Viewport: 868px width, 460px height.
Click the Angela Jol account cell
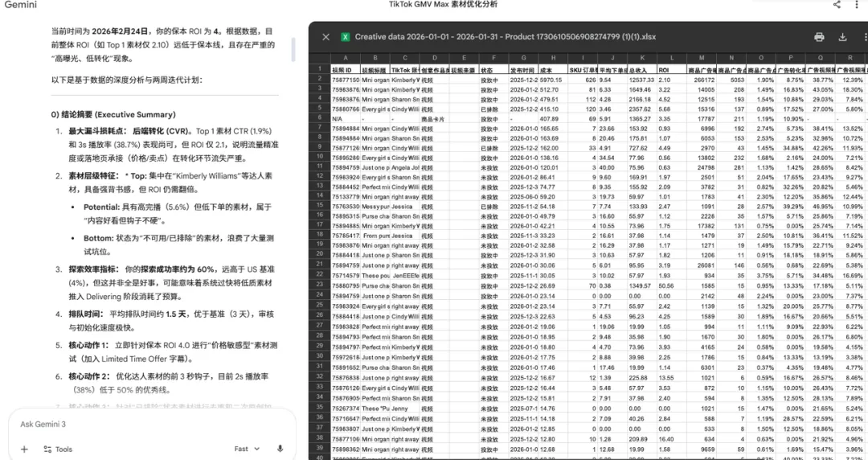[404, 167]
